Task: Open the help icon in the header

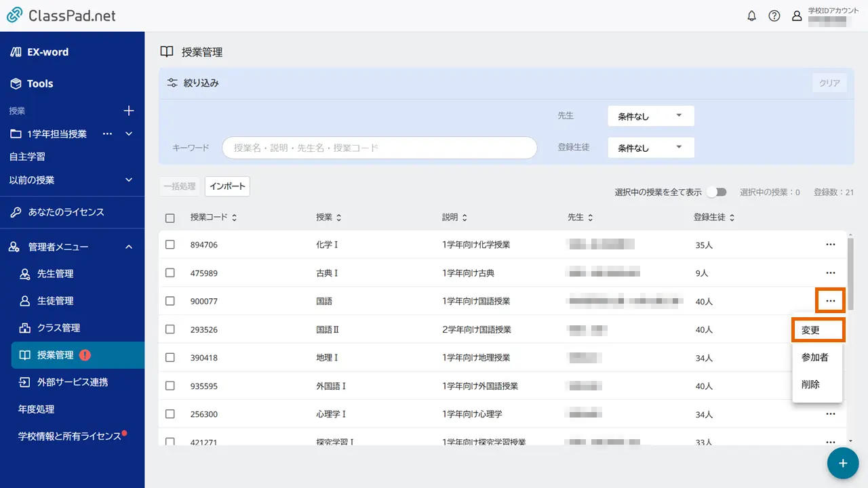Action: (x=774, y=15)
